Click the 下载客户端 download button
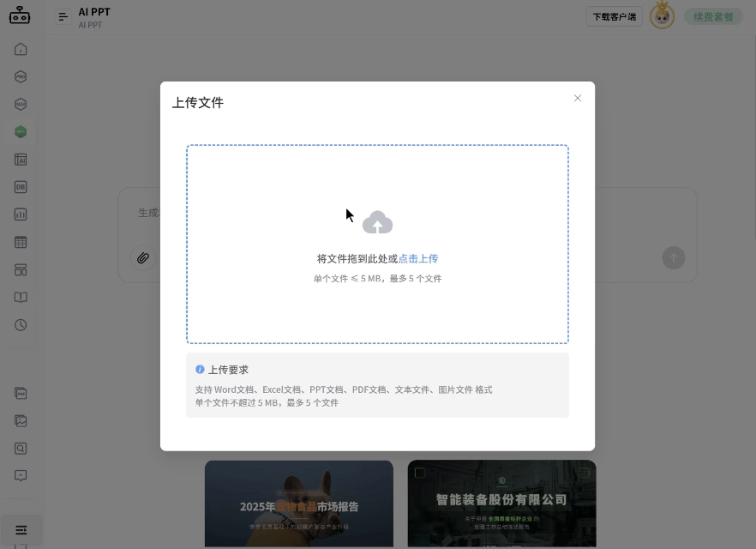The height and width of the screenshot is (549, 756). (615, 16)
